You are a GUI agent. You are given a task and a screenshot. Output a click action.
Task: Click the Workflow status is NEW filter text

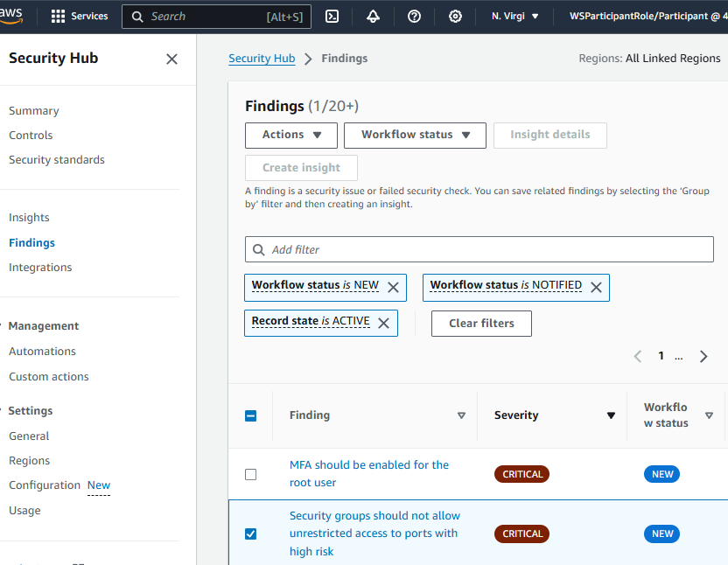pyautogui.click(x=315, y=285)
